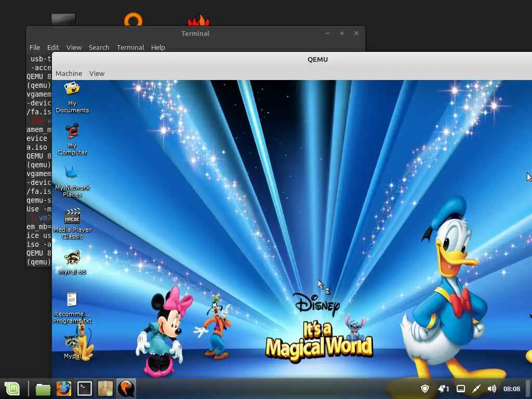
Task: Open the Terminal window View menu
Action: [x=74, y=47]
